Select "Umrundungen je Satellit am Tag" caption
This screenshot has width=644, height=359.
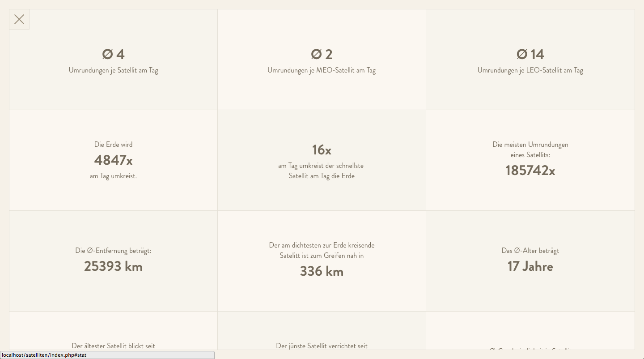(113, 70)
